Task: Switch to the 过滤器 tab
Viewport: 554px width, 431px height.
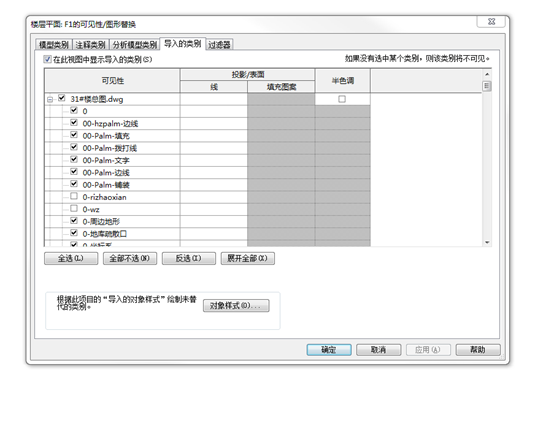Action: tap(219, 45)
